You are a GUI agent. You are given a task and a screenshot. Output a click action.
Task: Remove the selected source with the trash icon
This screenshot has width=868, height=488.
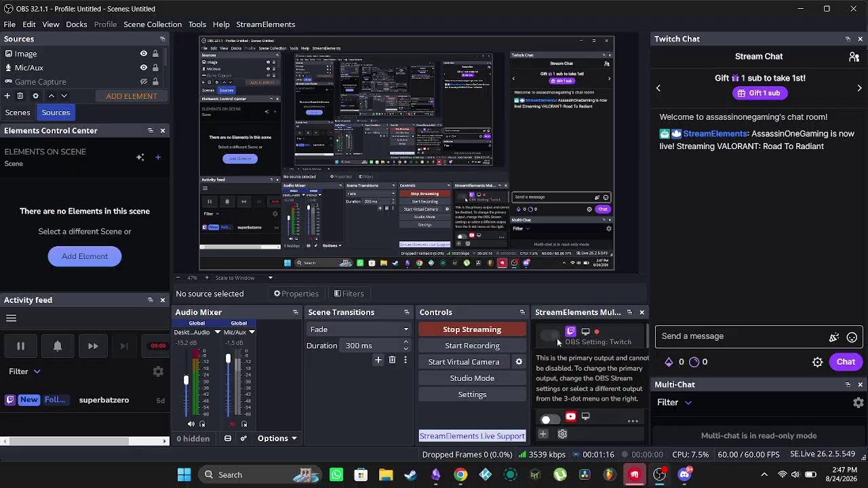20,96
